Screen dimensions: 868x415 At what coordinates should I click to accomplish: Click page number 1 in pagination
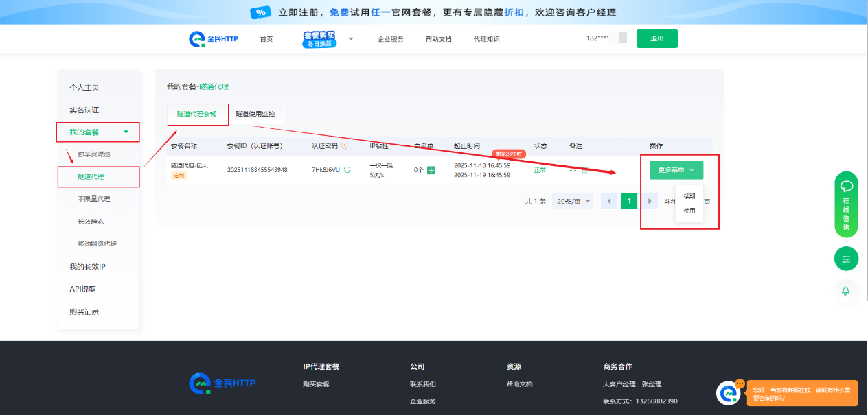[x=629, y=201]
